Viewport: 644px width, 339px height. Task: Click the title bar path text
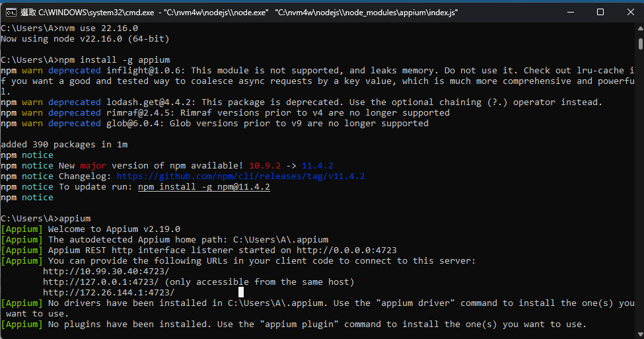coord(239,13)
